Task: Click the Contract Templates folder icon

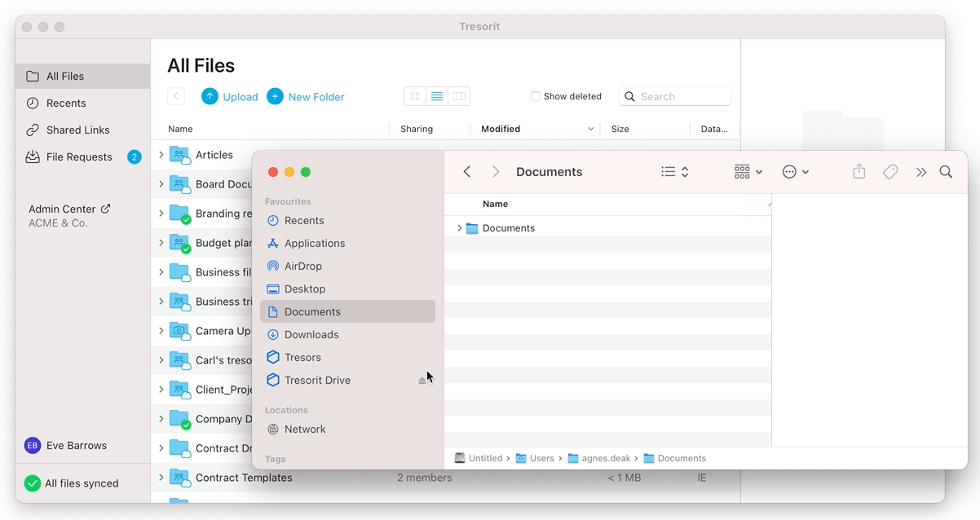Action: pyautogui.click(x=179, y=478)
